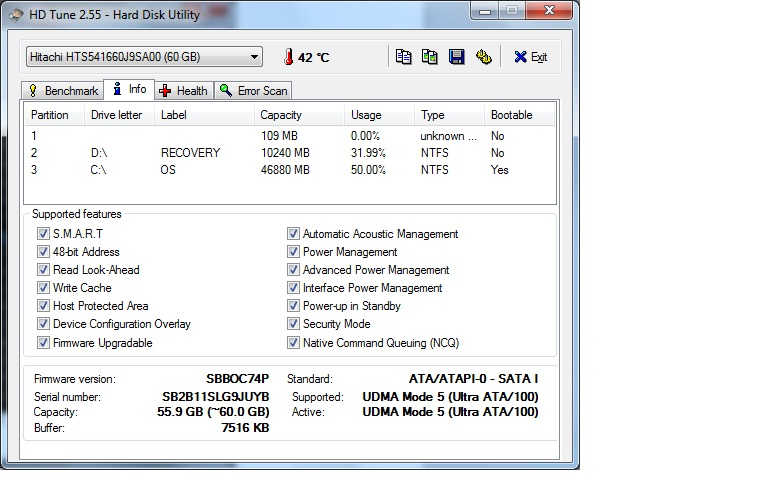Click the Bootable column header
This screenshot has width=768, height=480.
(x=520, y=115)
